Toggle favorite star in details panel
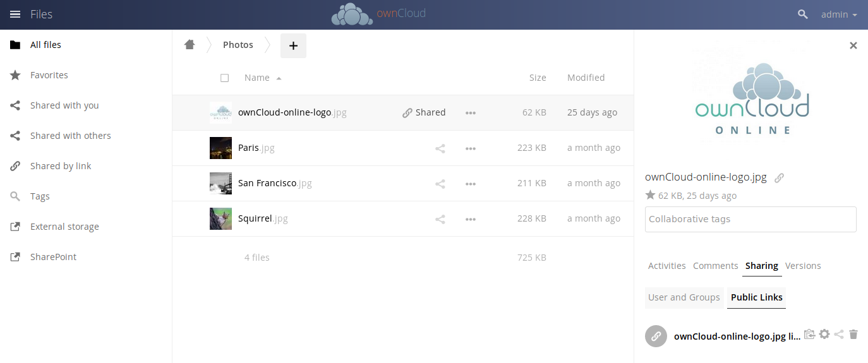Image resolution: width=868 pixels, height=363 pixels. point(650,195)
